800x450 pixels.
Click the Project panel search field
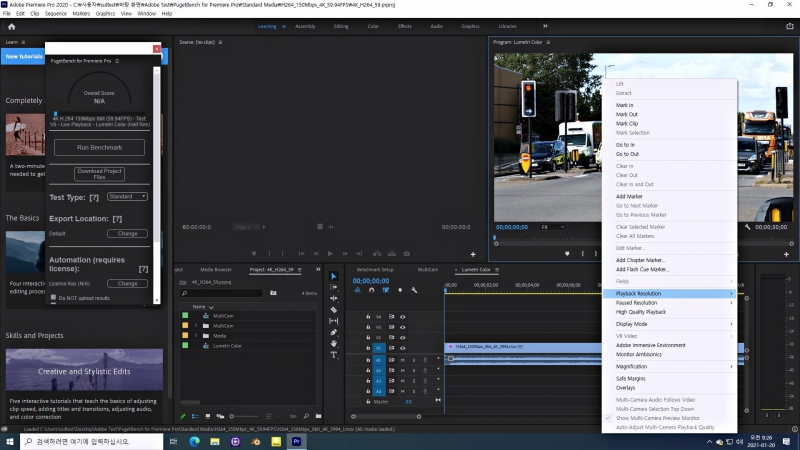tap(221, 293)
